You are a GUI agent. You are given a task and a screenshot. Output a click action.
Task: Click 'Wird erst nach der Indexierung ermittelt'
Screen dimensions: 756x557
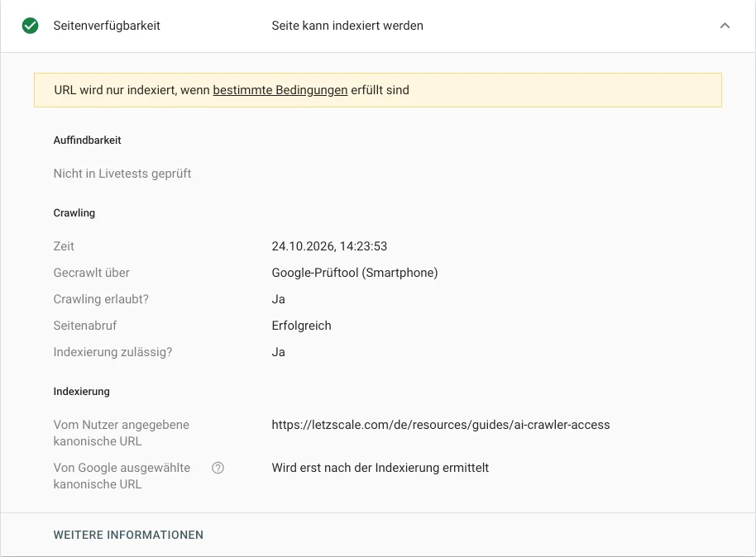point(380,468)
